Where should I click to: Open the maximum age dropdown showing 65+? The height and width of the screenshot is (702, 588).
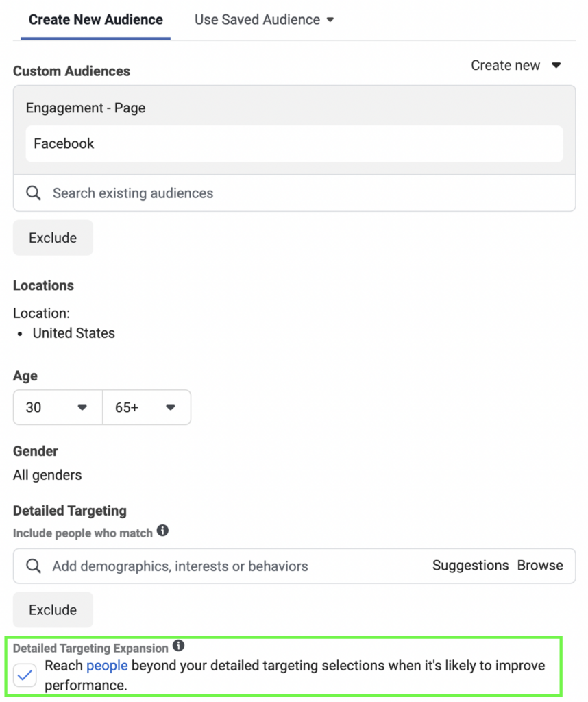[147, 407]
